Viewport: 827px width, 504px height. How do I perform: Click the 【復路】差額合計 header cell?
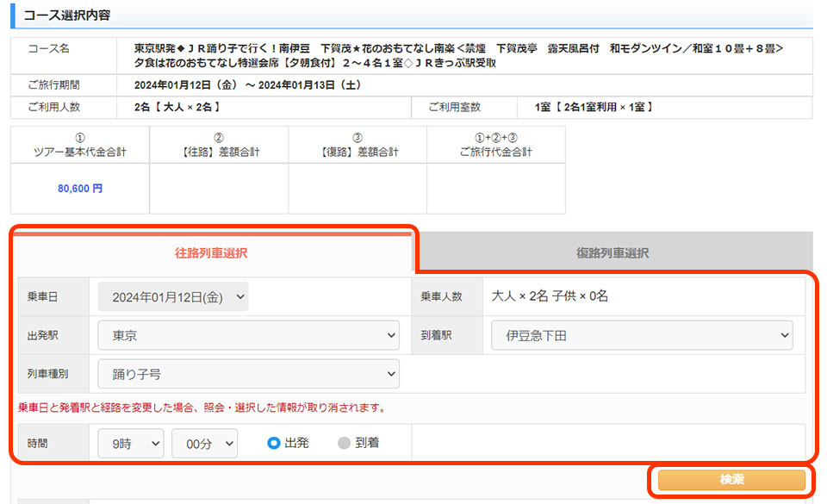358,145
